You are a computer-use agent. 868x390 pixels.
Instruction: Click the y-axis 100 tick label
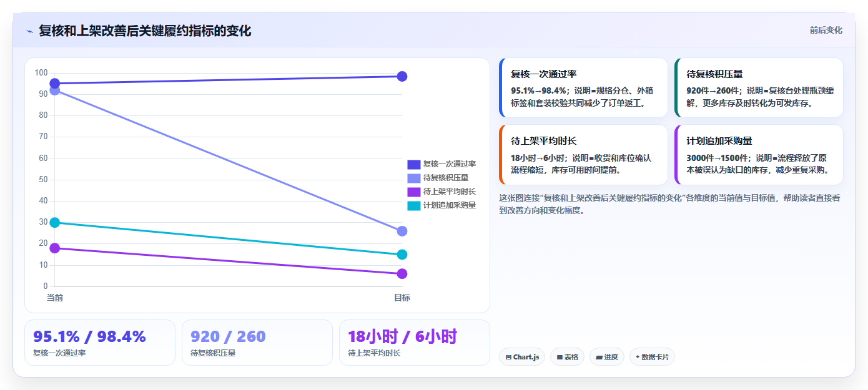[x=41, y=73]
